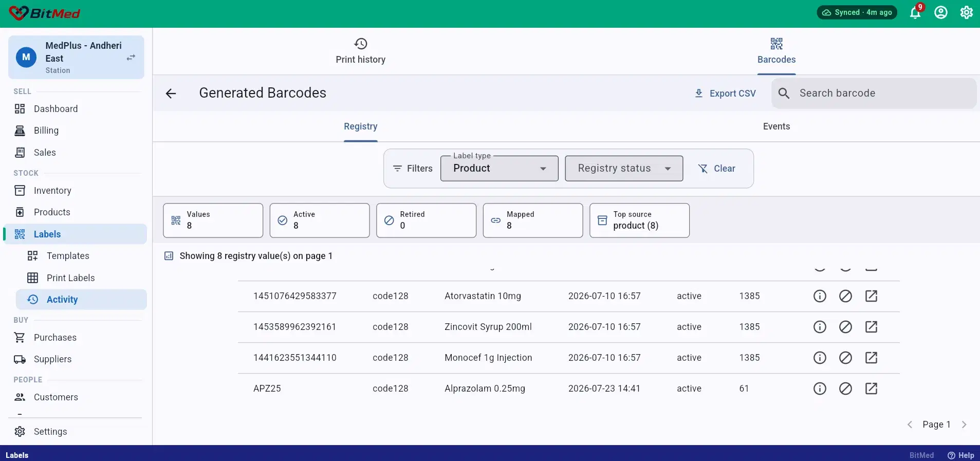Open Alprazolam 0.25mg external link icon

point(871,389)
